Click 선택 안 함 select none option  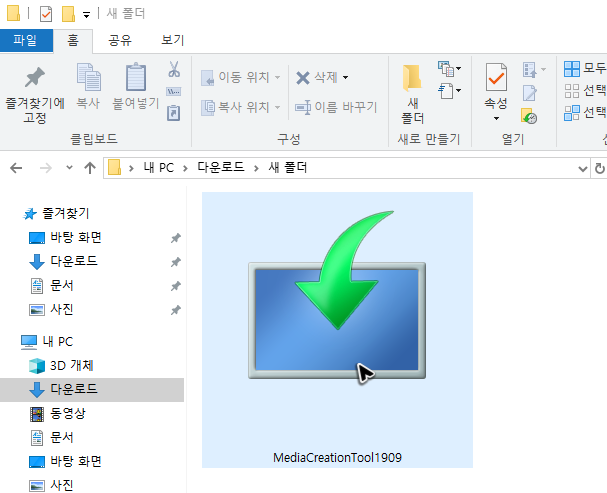click(x=585, y=91)
